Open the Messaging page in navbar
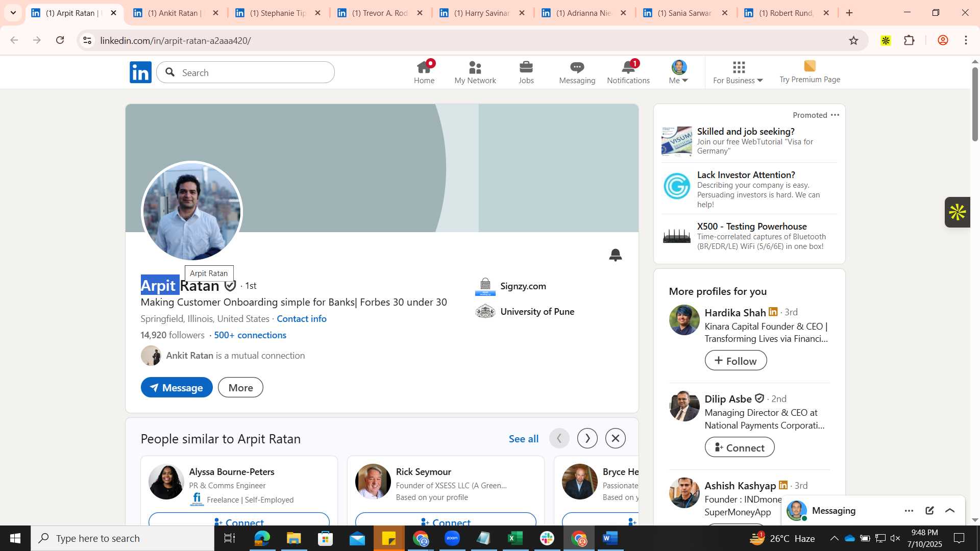This screenshot has width=980, height=551. coord(577,72)
